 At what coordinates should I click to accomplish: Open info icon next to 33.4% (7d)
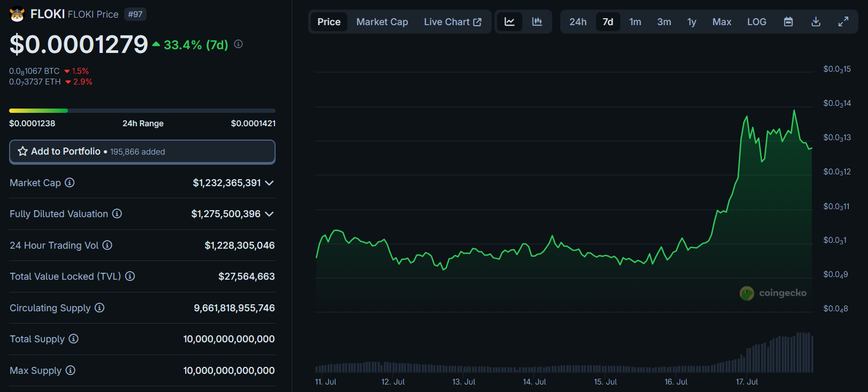click(239, 44)
